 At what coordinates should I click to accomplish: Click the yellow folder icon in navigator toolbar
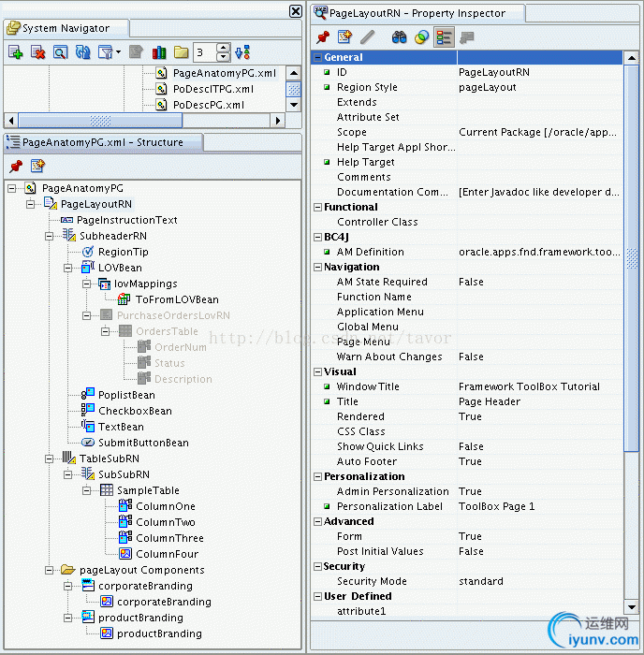click(x=181, y=52)
